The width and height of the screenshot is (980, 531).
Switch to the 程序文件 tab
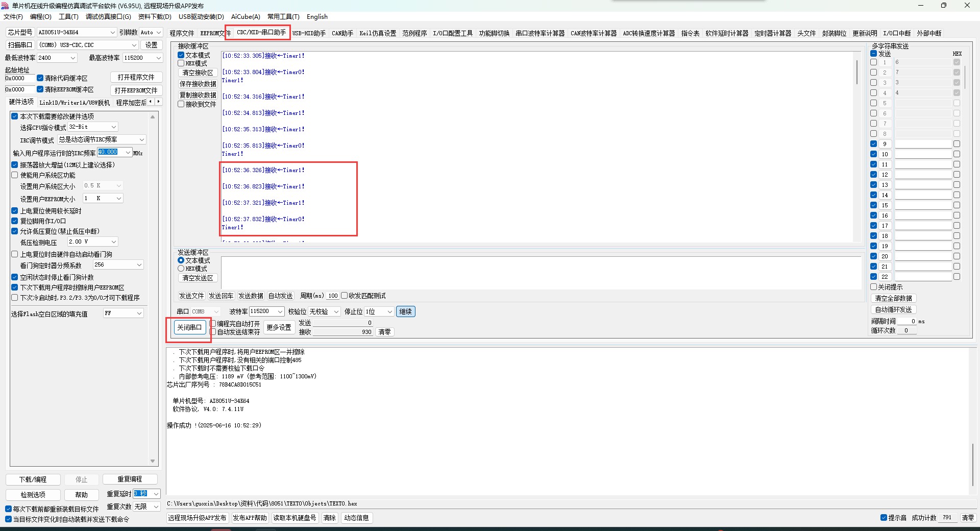[x=182, y=33]
